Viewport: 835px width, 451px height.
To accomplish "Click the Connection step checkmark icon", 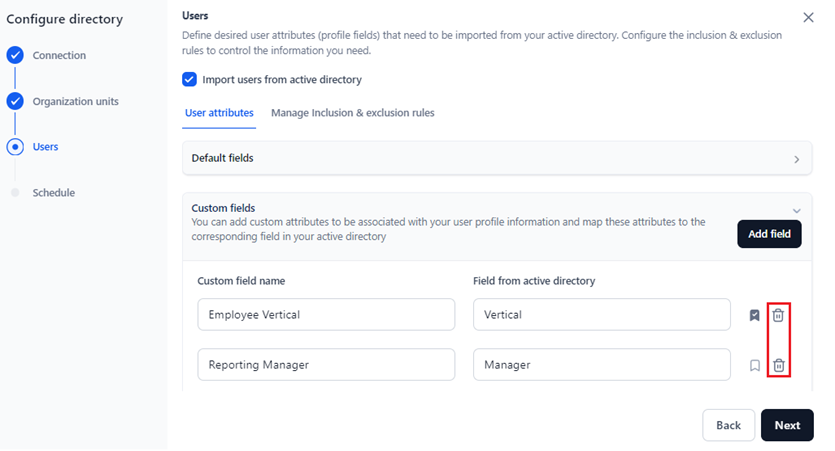I will 15,55.
